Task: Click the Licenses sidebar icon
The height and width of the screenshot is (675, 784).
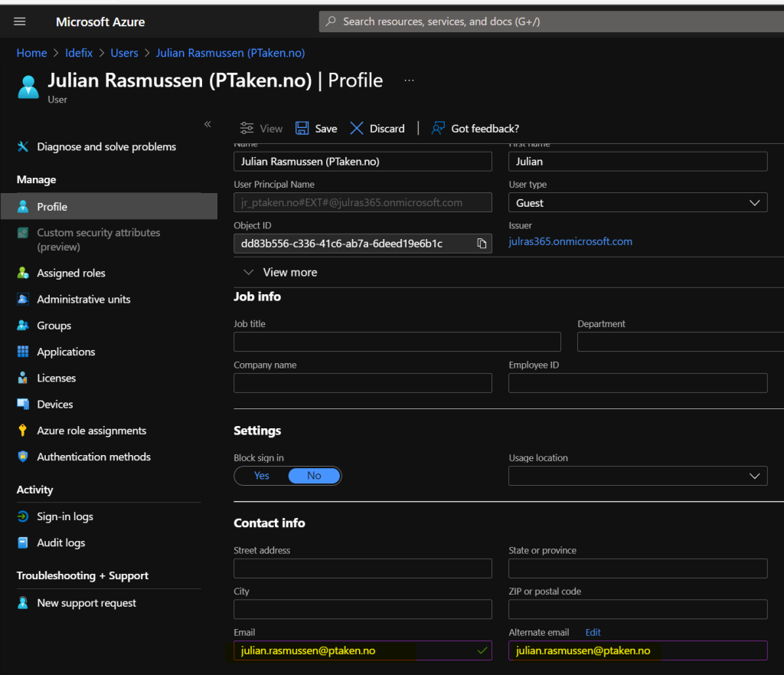Action: click(x=22, y=378)
